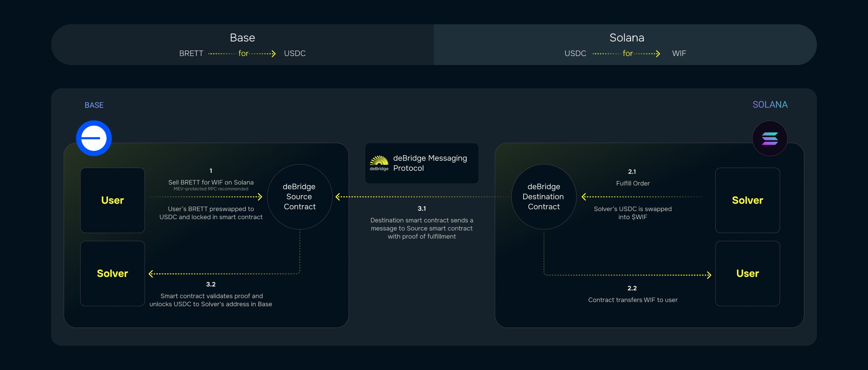Select the User box on Base side
The height and width of the screenshot is (370, 868).
[112, 200]
